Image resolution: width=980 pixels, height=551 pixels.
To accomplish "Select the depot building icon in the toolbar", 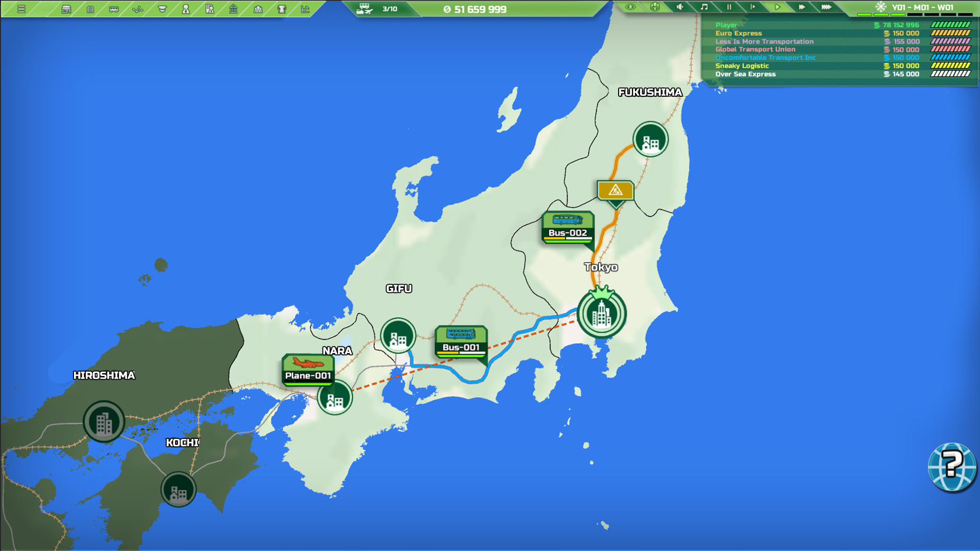I will click(x=66, y=8).
